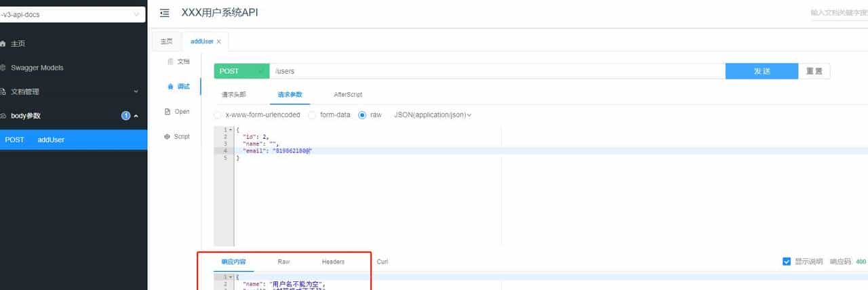Click the body参数 group icon in the sidebar
The height and width of the screenshot is (290, 868).
coord(3,116)
